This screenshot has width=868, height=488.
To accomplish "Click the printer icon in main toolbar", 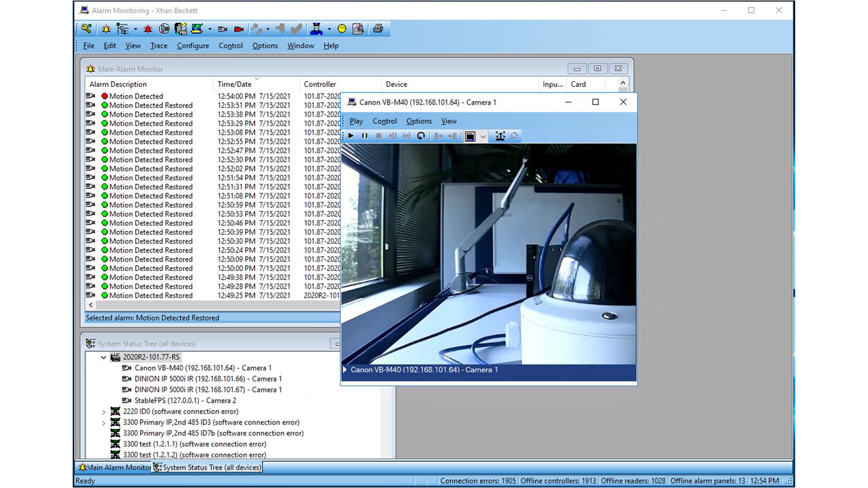I will 378,29.
